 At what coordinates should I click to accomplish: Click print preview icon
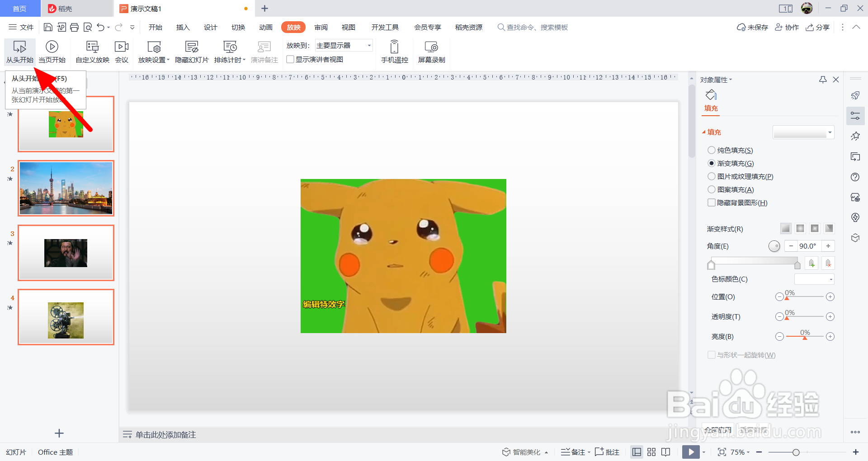88,28
